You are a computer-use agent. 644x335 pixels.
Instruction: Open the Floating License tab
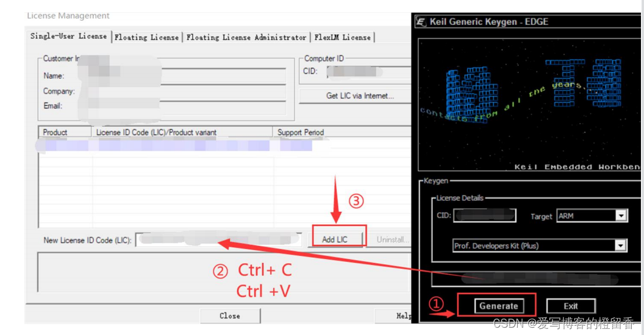[146, 37]
